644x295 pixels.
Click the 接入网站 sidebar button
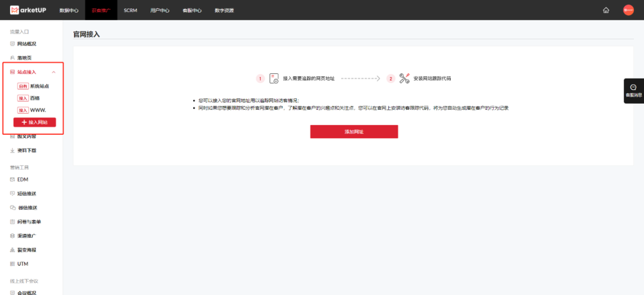pos(35,122)
